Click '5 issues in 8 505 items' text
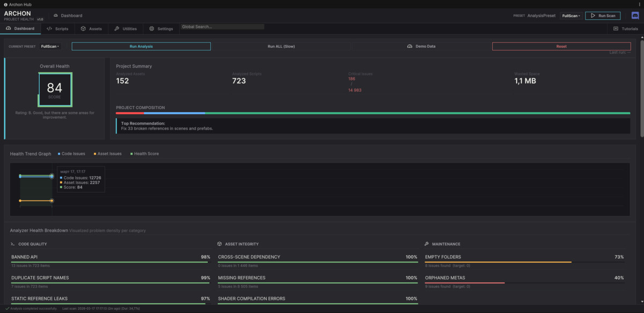This screenshot has width=644, height=313. pos(239,286)
